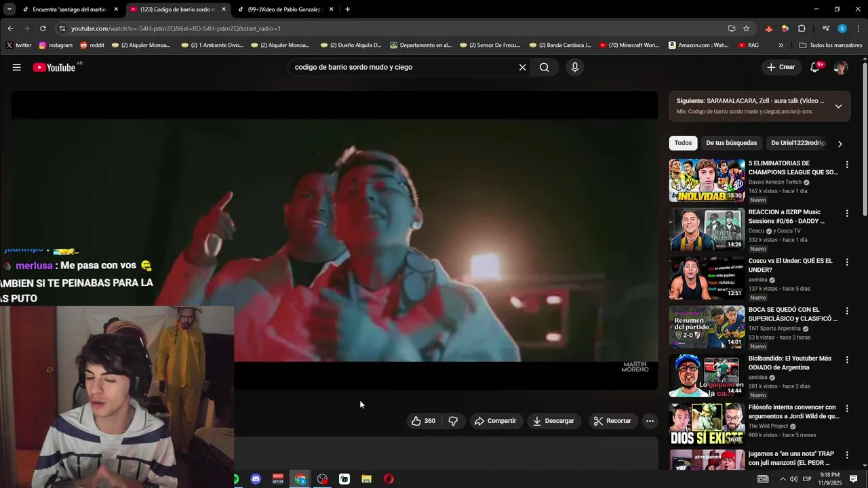
Task: Open Opera browser from the taskbar
Action: 389,479
